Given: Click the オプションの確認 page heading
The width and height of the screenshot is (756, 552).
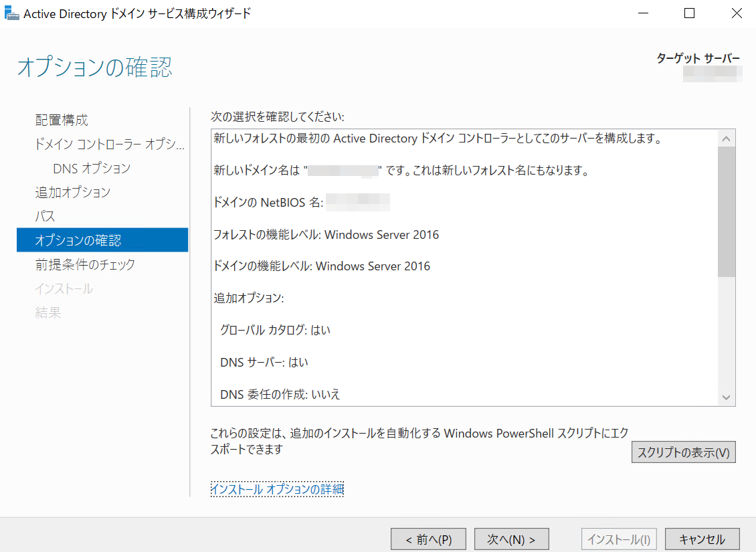Looking at the screenshot, I should [95, 67].
